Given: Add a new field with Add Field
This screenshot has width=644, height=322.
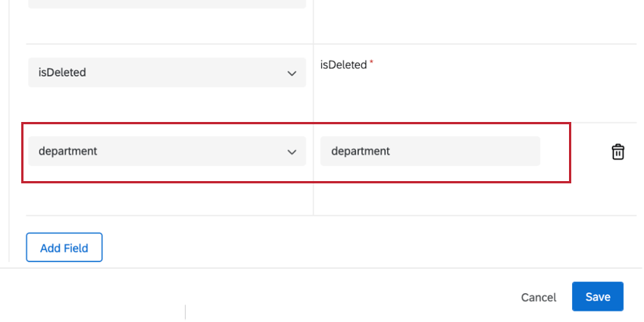Looking at the screenshot, I should 64,247.
